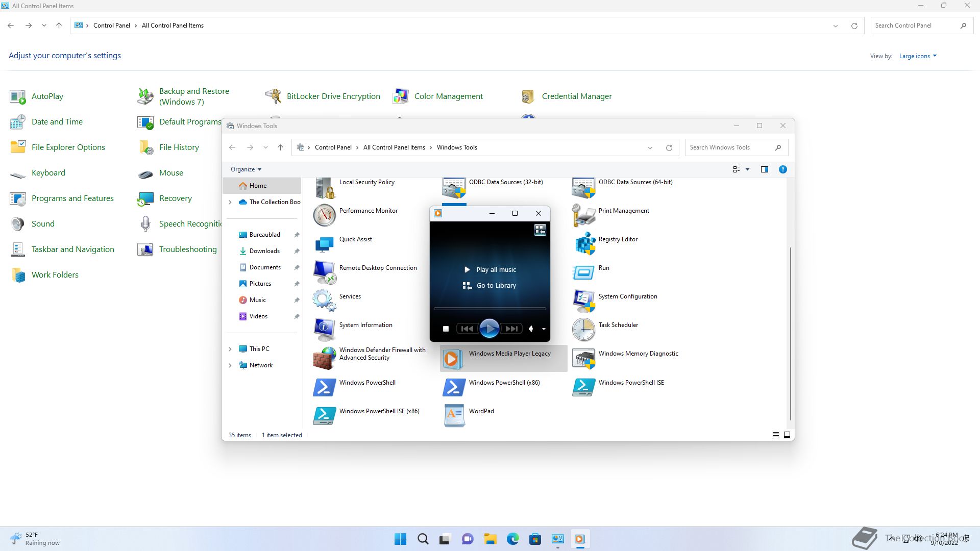
Task: Open the Task Scheduler icon
Action: pos(584,329)
